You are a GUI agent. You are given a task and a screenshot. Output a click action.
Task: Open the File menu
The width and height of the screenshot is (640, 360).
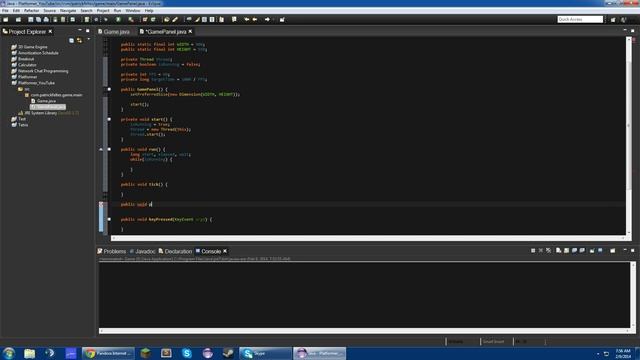click(x=5, y=11)
